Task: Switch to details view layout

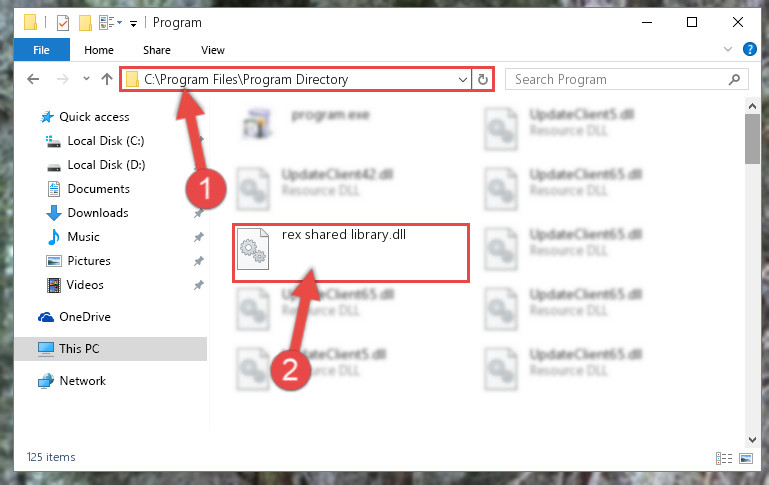Action: (723, 459)
